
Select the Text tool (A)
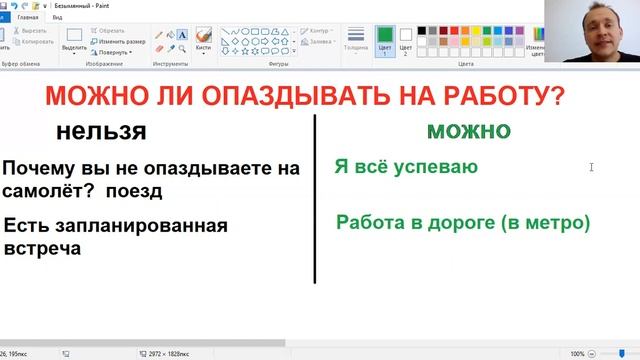(182, 36)
